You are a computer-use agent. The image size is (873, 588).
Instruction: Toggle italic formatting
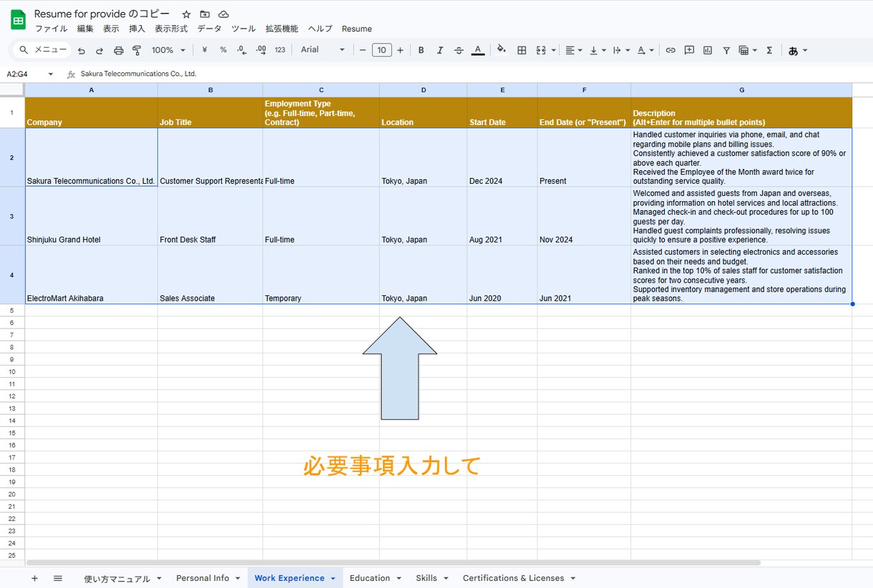point(440,50)
